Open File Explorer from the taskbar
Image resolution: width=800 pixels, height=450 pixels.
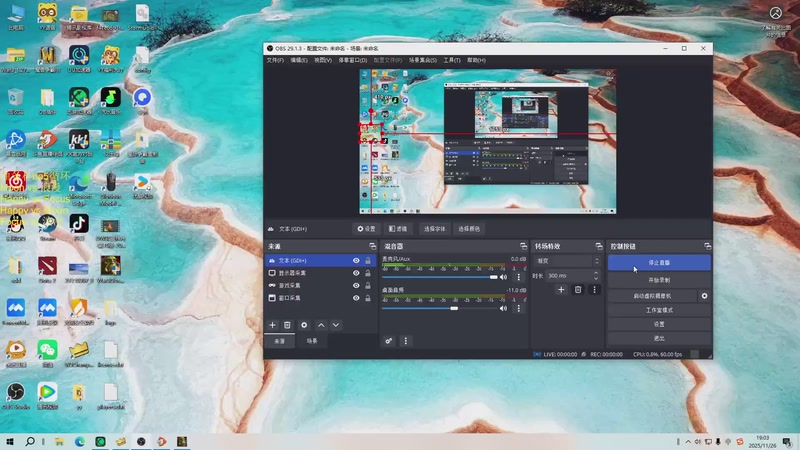(59, 441)
